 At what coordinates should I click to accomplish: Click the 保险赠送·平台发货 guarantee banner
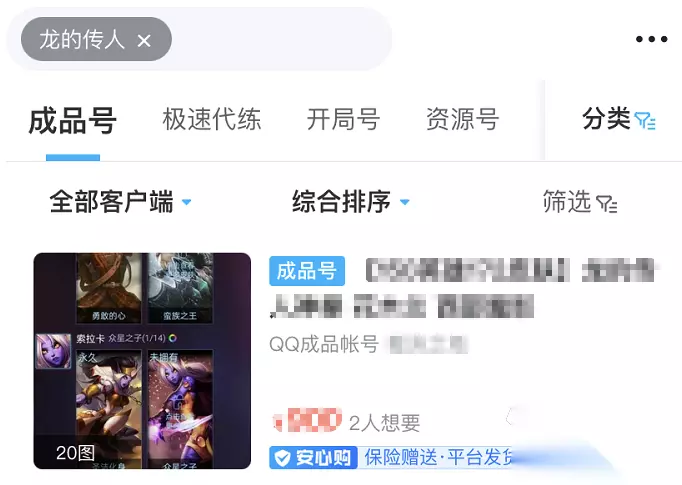tap(438, 458)
